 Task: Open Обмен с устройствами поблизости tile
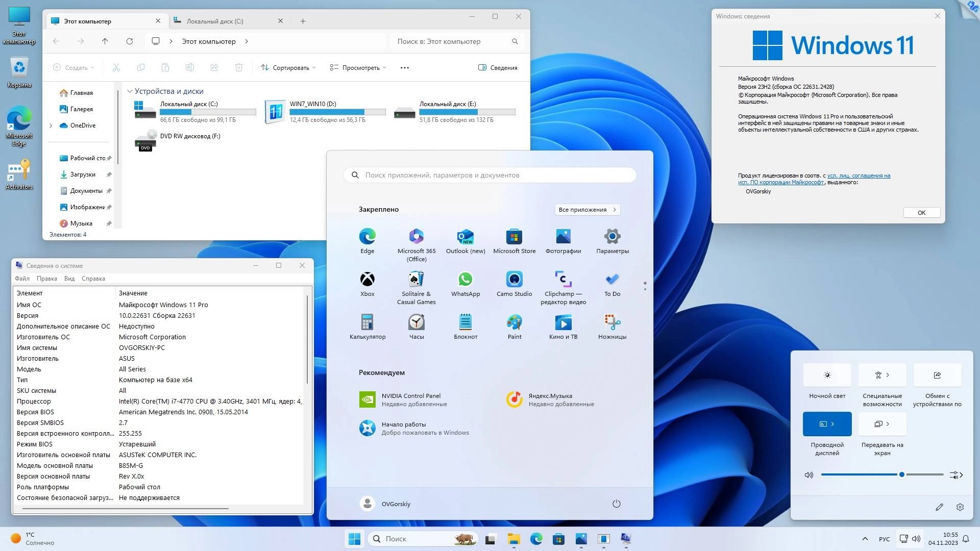(937, 375)
